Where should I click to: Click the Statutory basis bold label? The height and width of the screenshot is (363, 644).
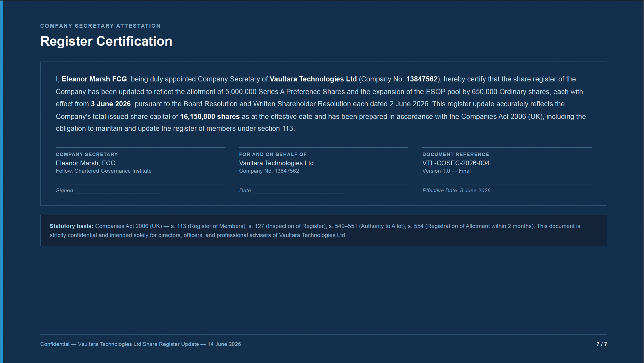71,226
